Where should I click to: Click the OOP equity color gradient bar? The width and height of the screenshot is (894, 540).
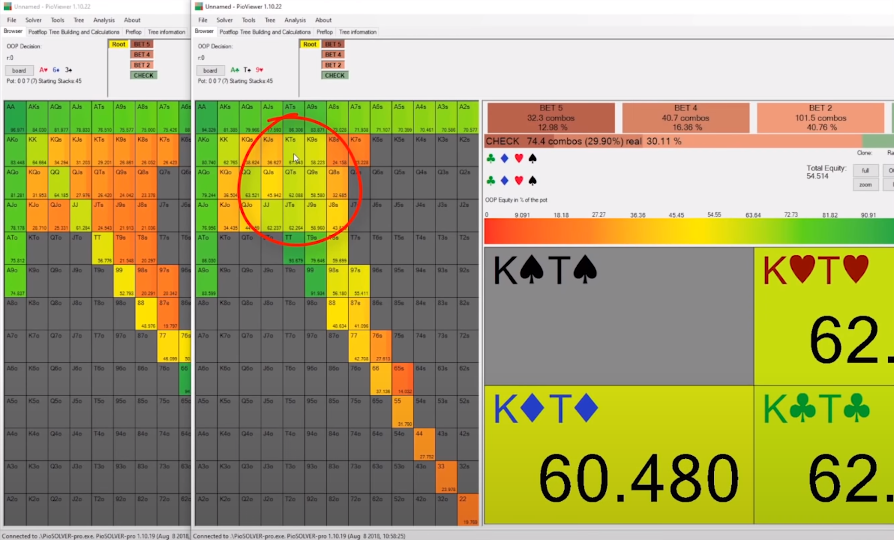pos(688,231)
